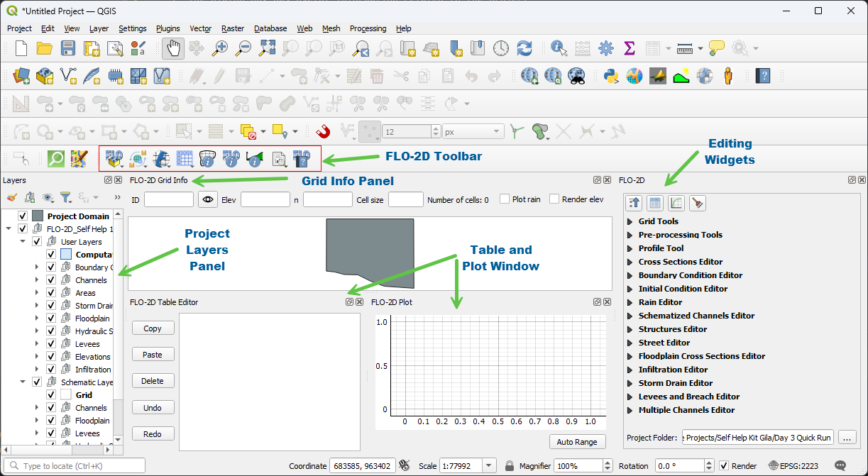Open the Python Console icon
The width and height of the screenshot is (868, 476).
point(610,75)
